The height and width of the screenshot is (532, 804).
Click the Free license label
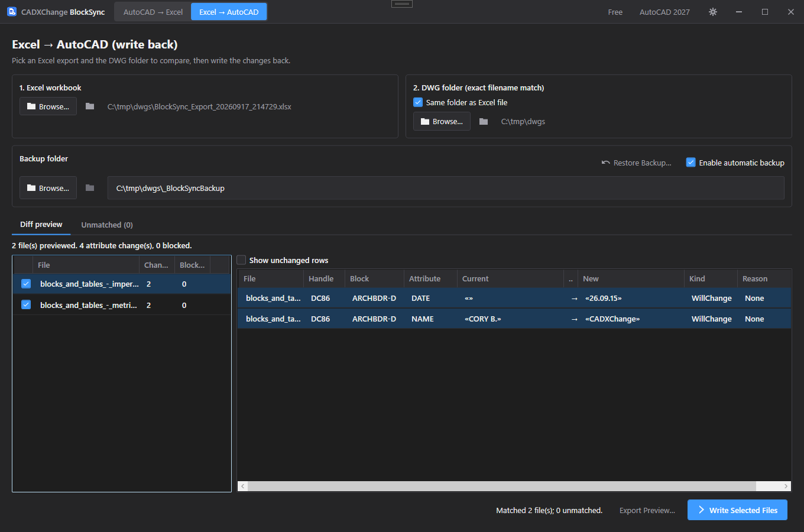click(x=615, y=12)
